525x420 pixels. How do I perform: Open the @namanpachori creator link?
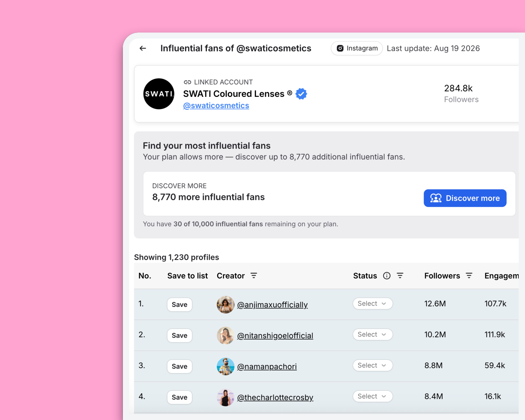[267, 366]
